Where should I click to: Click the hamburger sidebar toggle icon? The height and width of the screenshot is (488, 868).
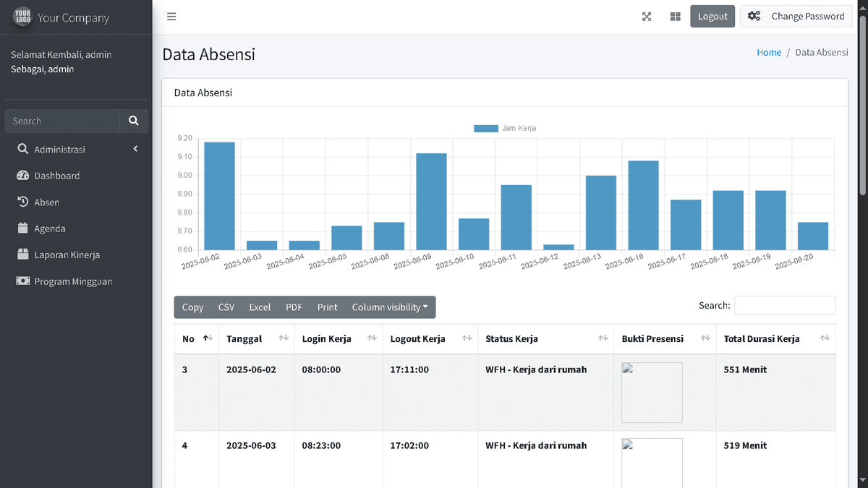coord(171,17)
